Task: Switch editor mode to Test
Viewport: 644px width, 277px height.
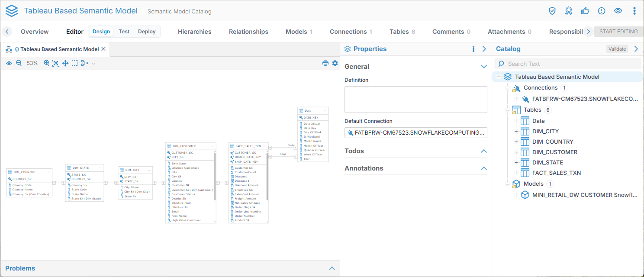Action: click(x=124, y=32)
